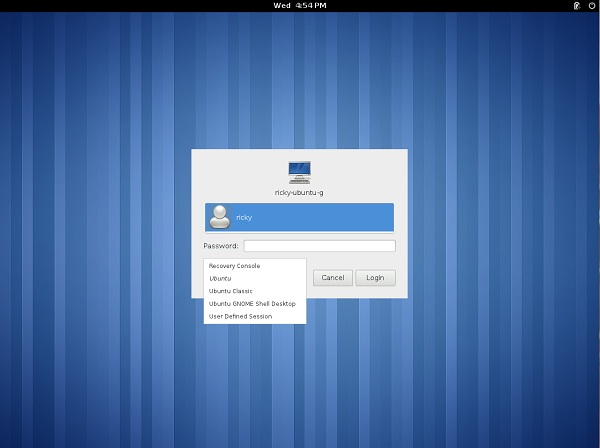Open the power options icon
Viewport: 600px width, 448px height.
[589, 6]
